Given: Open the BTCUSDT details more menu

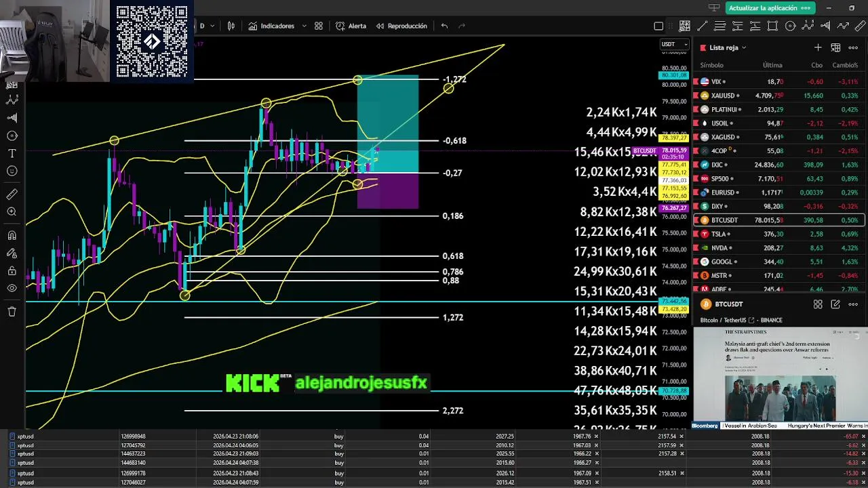Looking at the screenshot, I should click(x=853, y=304).
